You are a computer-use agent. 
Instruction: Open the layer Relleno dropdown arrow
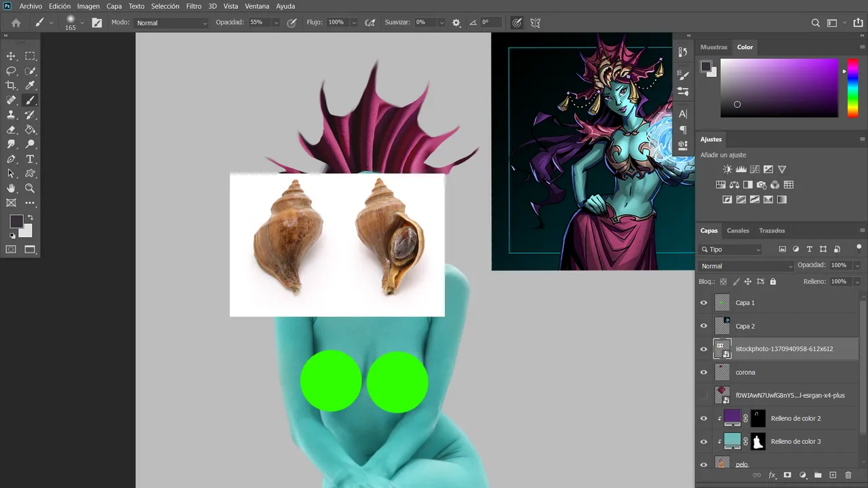click(857, 281)
